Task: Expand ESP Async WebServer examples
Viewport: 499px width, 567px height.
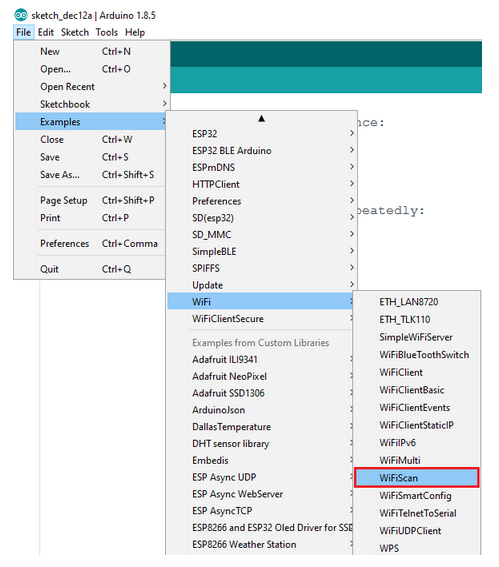Action: (x=260, y=494)
